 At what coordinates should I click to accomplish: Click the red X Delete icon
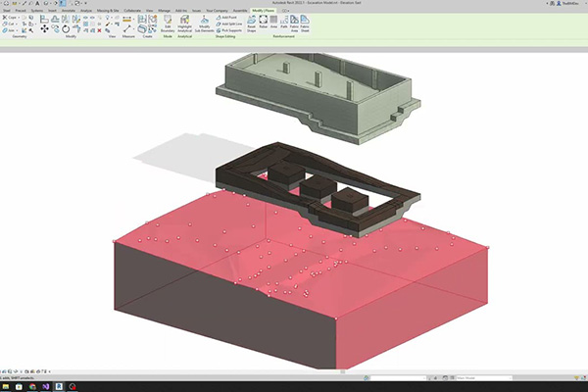point(99,30)
